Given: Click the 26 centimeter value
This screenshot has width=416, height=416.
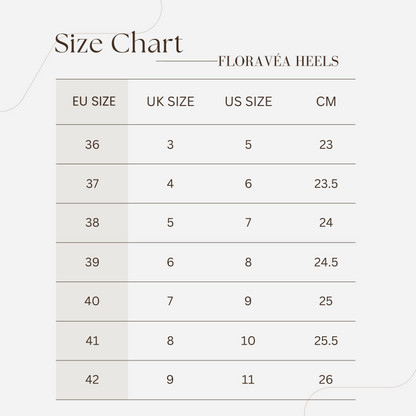Looking at the screenshot, I should pyautogui.click(x=326, y=379).
